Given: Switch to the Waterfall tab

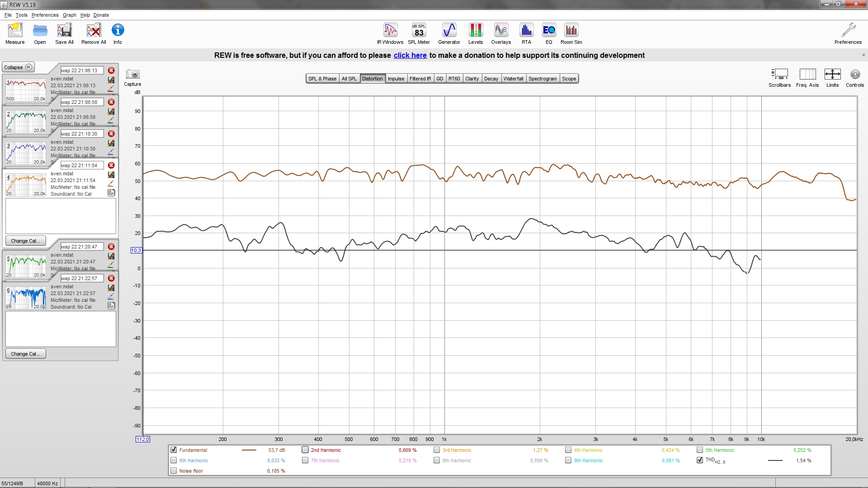Looking at the screenshot, I should (x=513, y=79).
